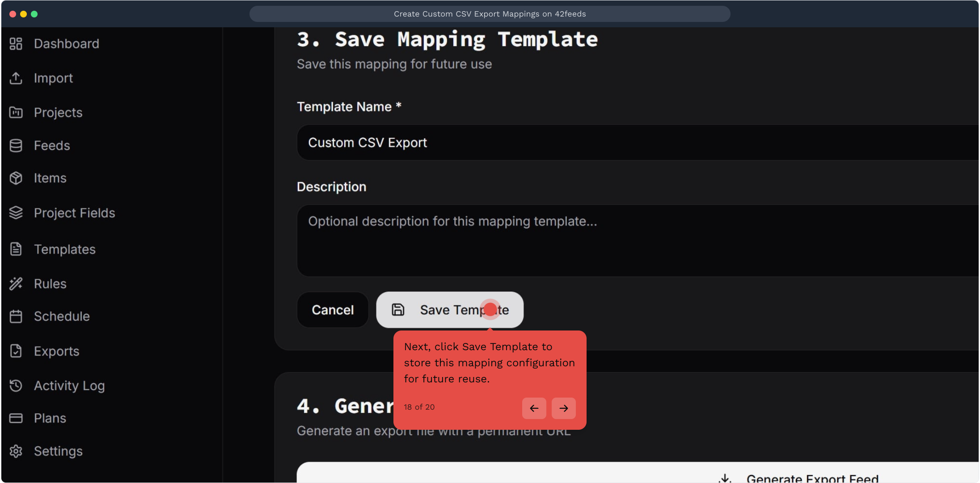Click the Project Fields layers icon
The height and width of the screenshot is (483, 980).
pyautogui.click(x=16, y=213)
